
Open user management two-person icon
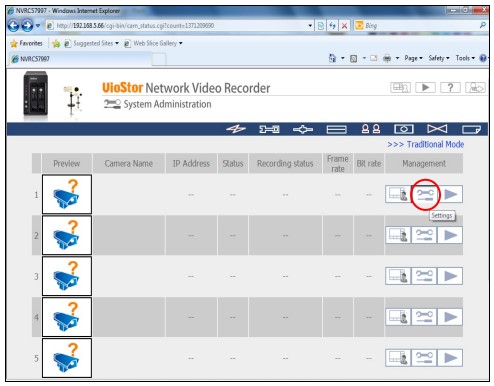tap(371, 129)
